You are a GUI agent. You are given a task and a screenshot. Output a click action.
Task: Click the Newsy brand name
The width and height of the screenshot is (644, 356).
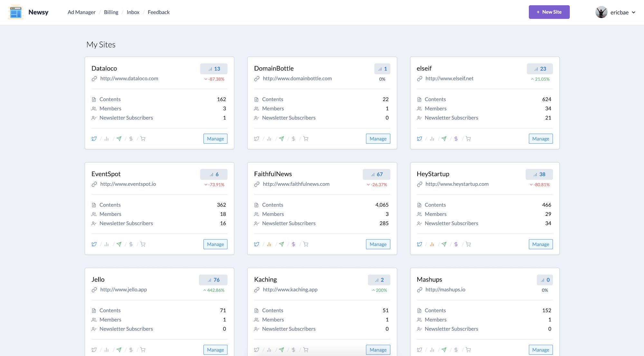coord(38,12)
